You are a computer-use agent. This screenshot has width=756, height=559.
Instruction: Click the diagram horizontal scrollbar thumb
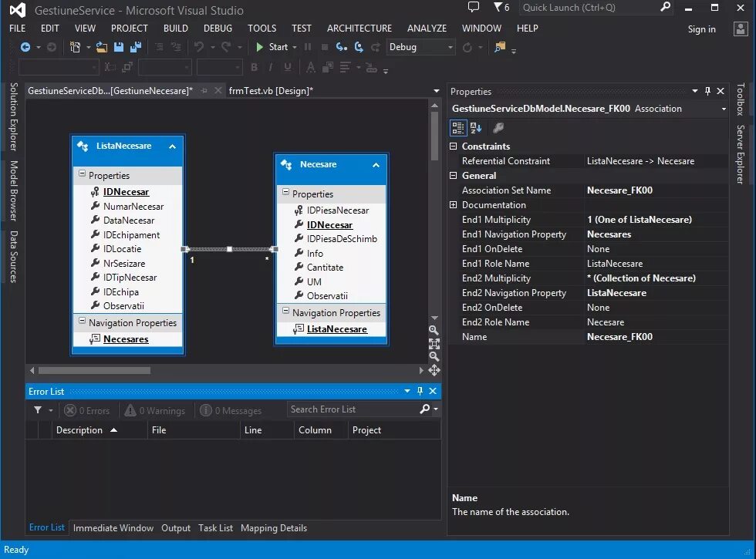pyautogui.click(x=94, y=371)
